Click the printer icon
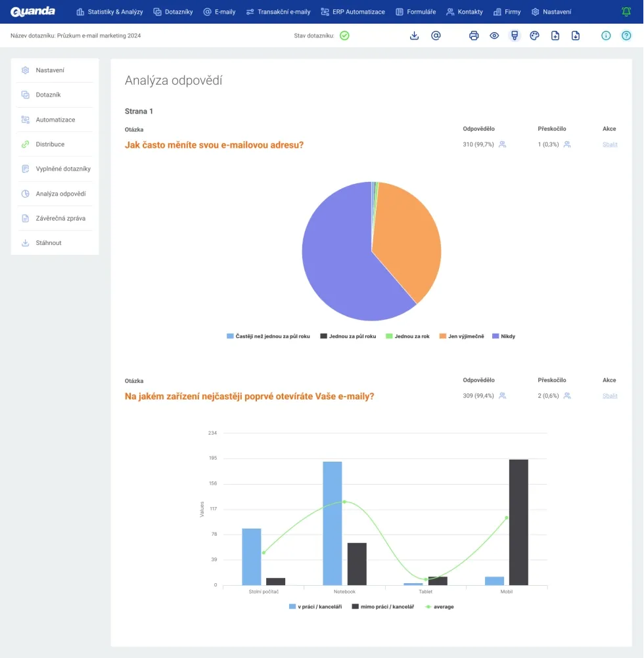This screenshot has width=644, height=658. tap(474, 35)
